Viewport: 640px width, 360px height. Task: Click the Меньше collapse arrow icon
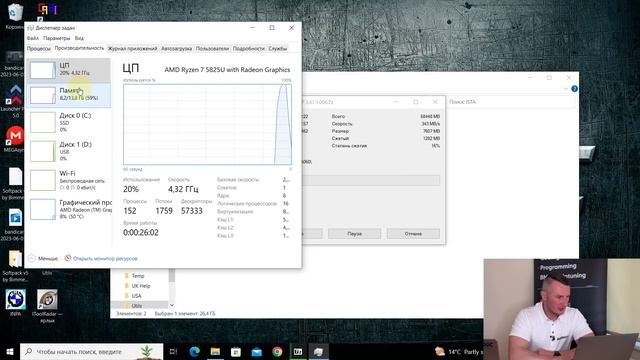(x=32, y=258)
